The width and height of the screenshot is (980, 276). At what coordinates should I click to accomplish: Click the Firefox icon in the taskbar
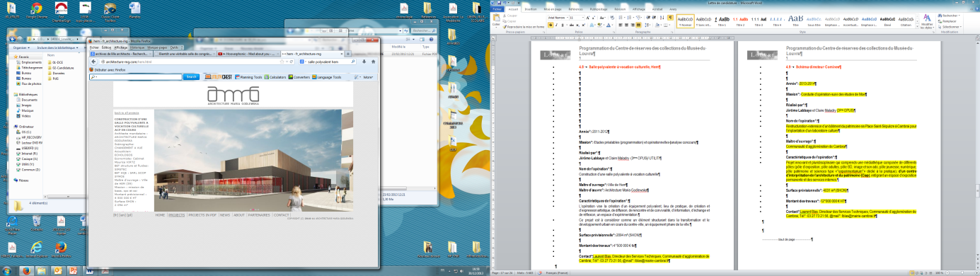coord(27,270)
